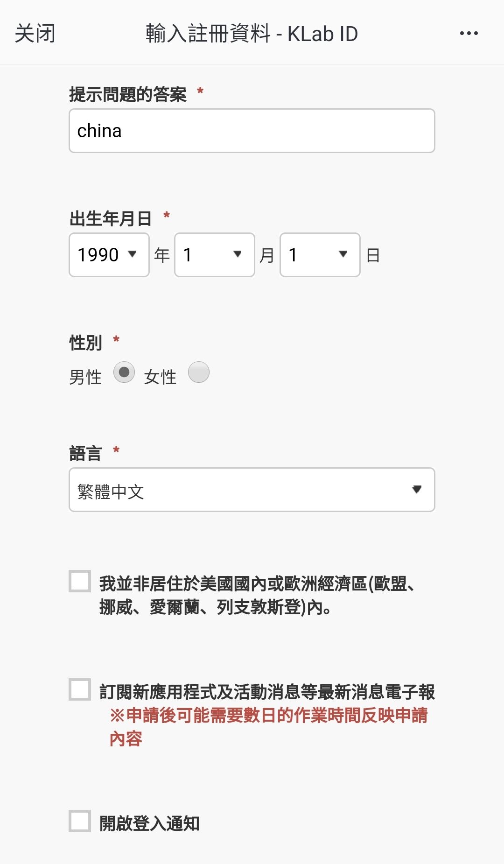Viewport: 504px width, 864px height.
Task: Open the birth year dropdown showing 1990
Action: pyautogui.click(x=109, y=255)
